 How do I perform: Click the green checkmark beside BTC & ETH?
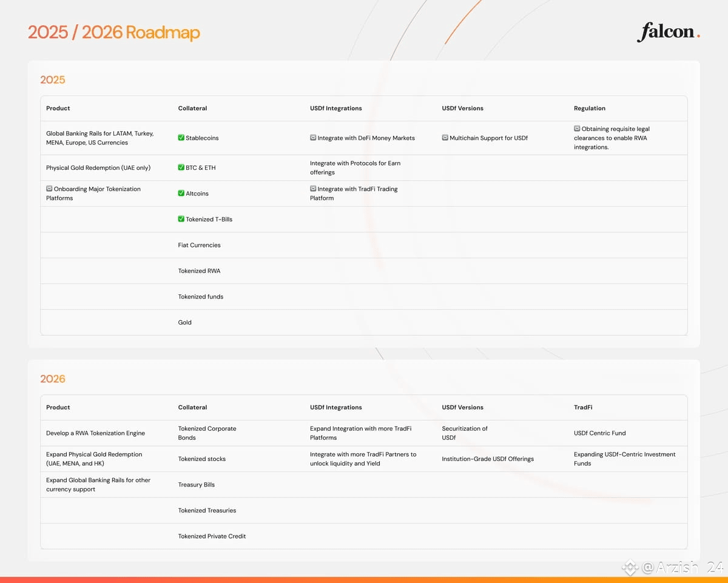[x=181, y=167]
